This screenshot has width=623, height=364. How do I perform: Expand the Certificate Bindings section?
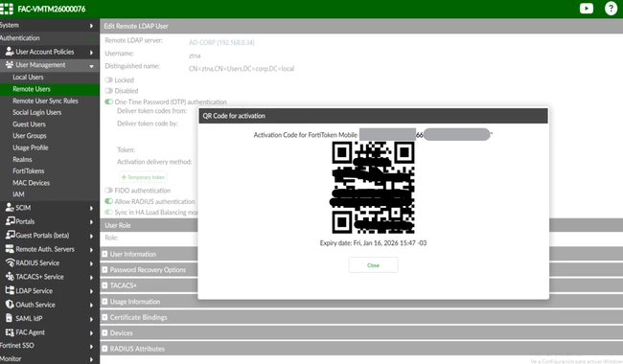(x=104, y=317)
